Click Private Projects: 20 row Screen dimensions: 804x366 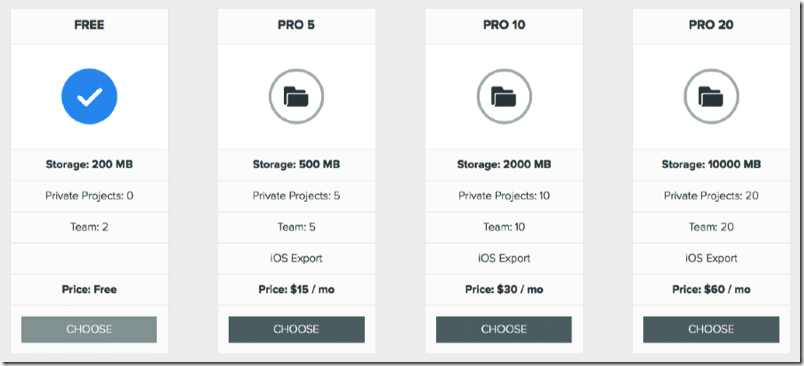pos(711,196)
